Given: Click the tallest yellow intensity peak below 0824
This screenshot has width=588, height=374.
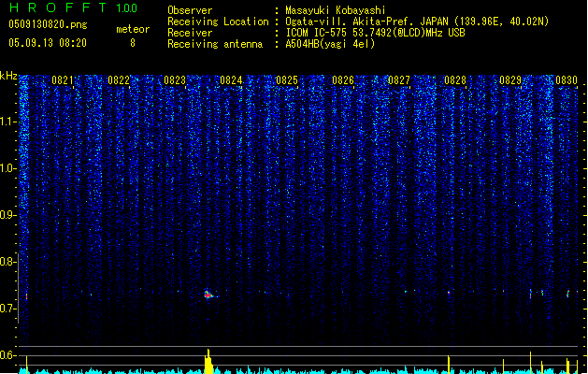Looking at the screenshot, I should (208, 361).
